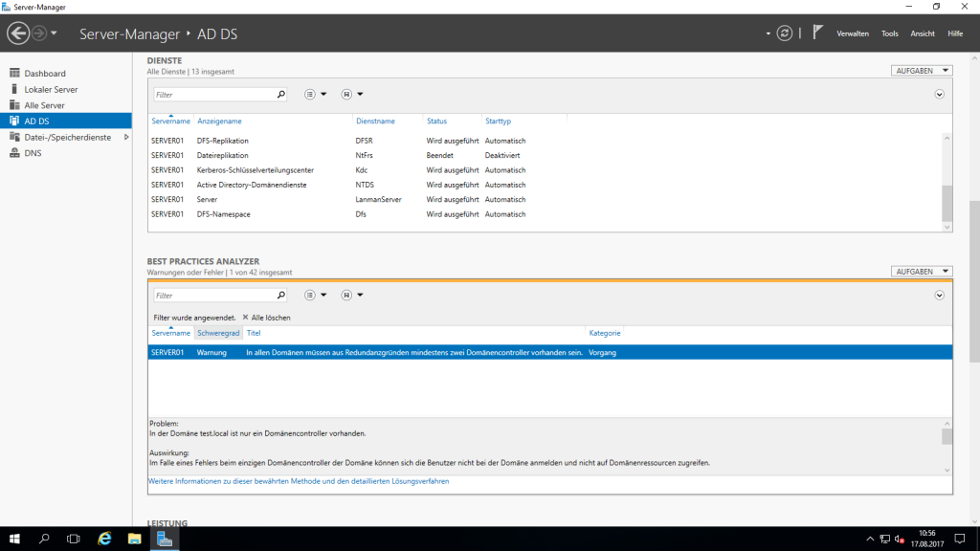Viewport: 980px width, 551px height.
Task: Open the Hilfe menu
Action: pos(955,33)
